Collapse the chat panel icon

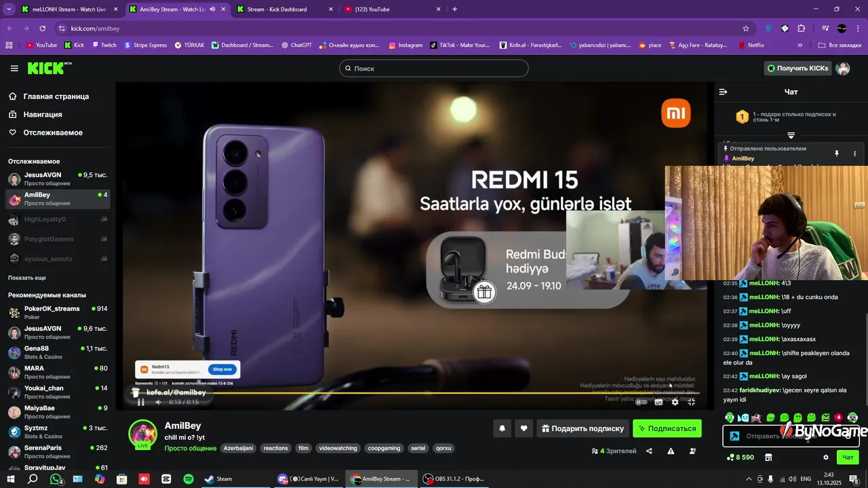tap(723, 91)
